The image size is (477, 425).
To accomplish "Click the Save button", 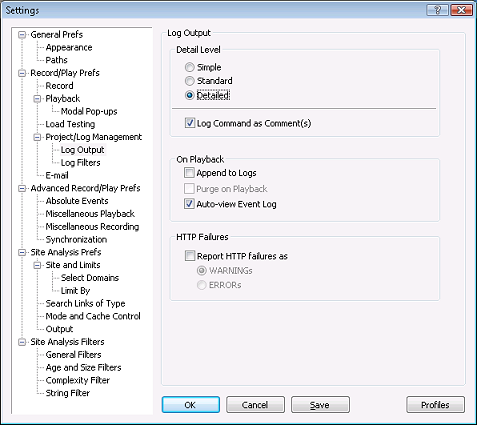I will (x=320, y=405).
